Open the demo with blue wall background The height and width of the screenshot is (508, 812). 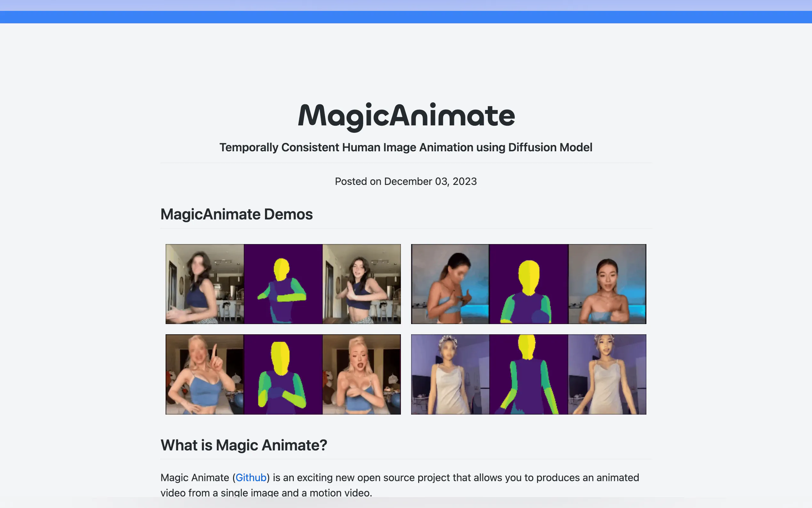point(529,284)
